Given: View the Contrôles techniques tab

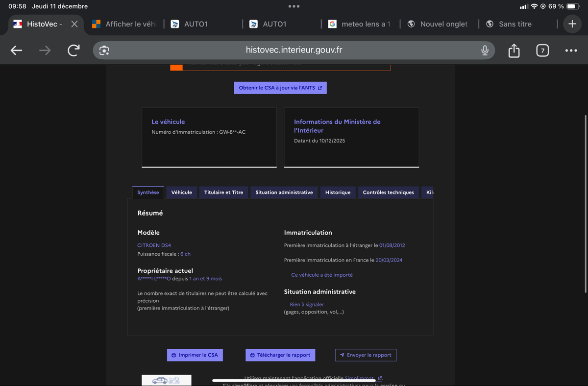Looking at the screenshot, I should coord(388,193).
